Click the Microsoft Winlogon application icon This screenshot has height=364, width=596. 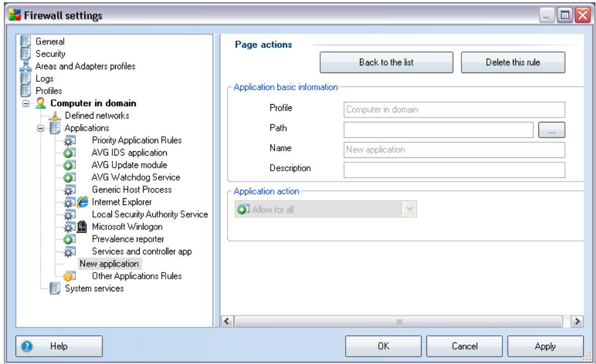click(x=82, y=227)
